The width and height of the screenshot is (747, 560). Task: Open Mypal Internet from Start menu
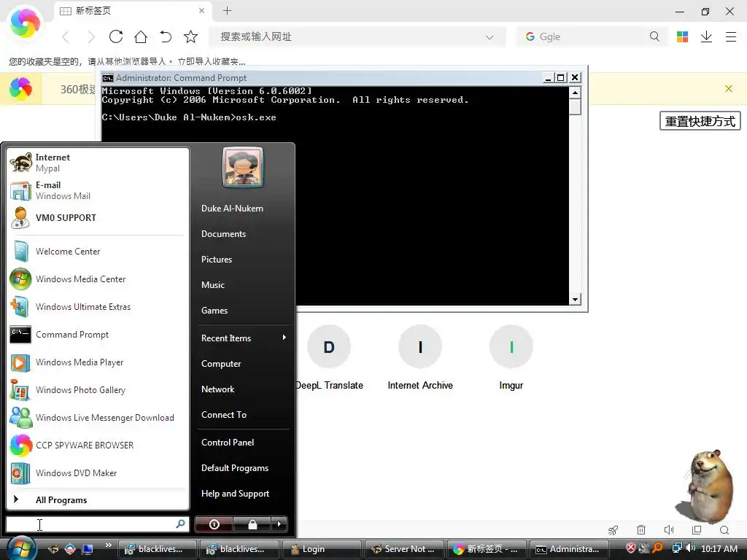(x=98, y=163)
